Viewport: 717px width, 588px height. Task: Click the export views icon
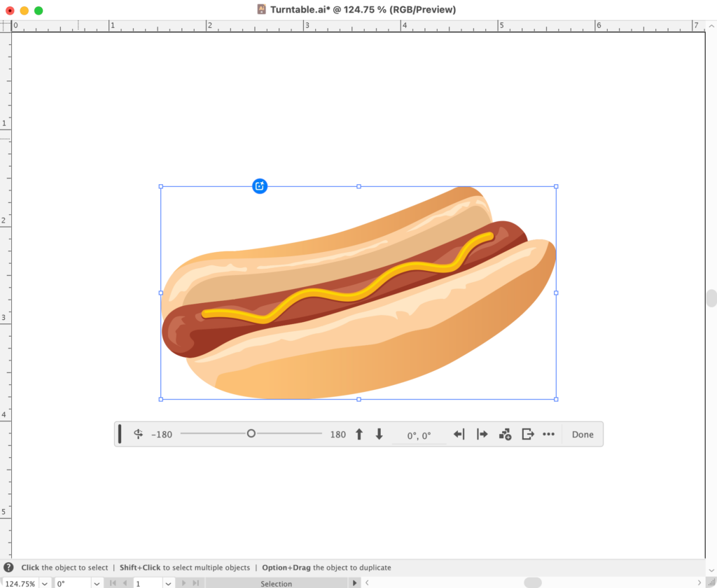pos(528,434)
